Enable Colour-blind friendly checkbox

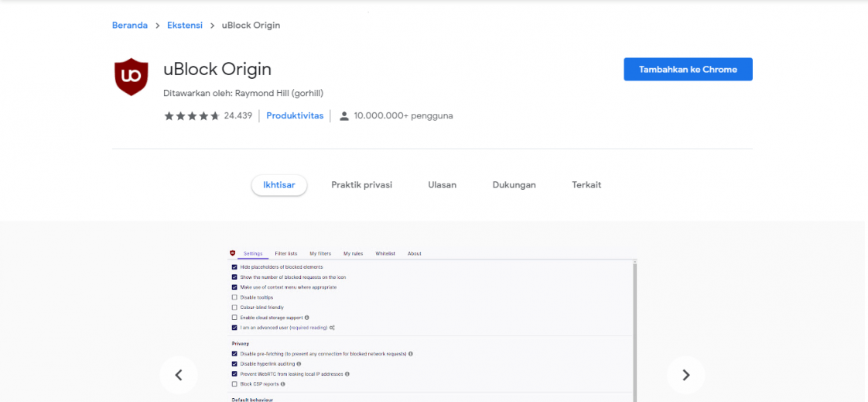[234, 308]
